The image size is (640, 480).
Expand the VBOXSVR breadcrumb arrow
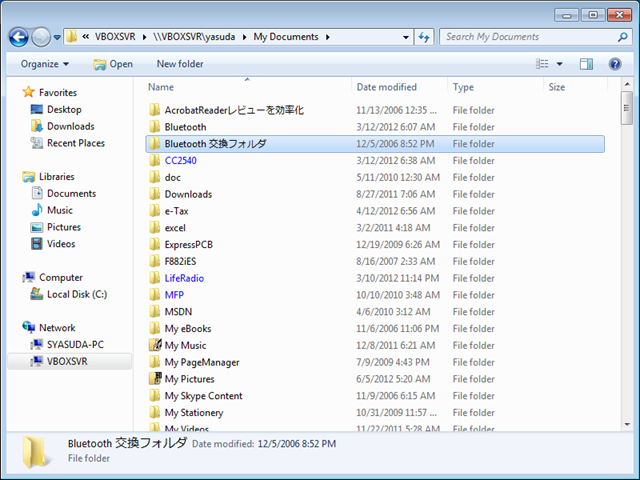point(144,37)
